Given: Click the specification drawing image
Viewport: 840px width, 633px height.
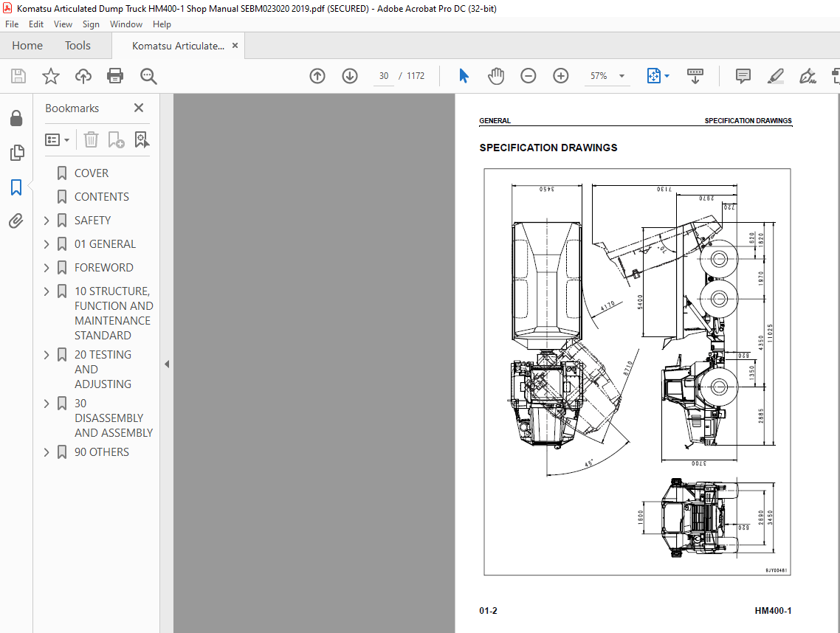Looking at the screenshot, I should tap(637, 372).
